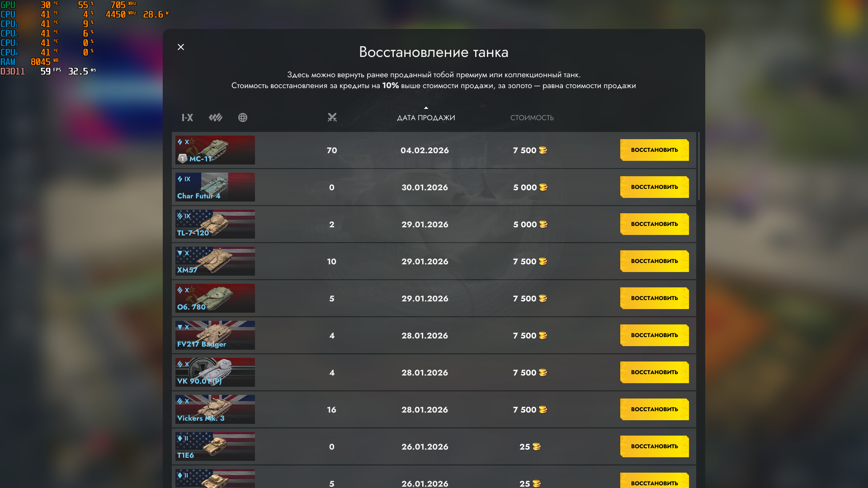Viewport: 868px width, 488px height.
Task: Click the gold coins icon for МС-11
Action: 543,150
